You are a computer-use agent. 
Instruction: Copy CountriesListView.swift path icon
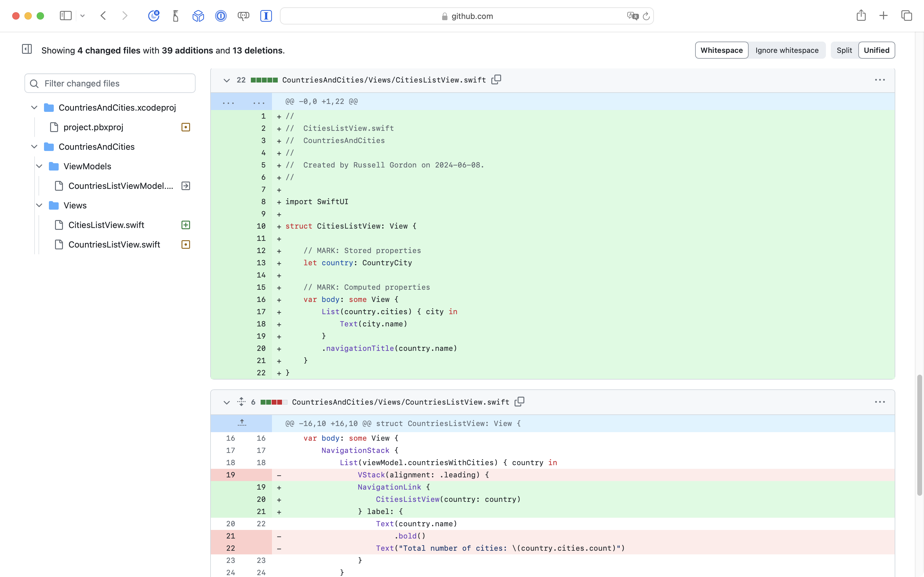click(519, 402)
